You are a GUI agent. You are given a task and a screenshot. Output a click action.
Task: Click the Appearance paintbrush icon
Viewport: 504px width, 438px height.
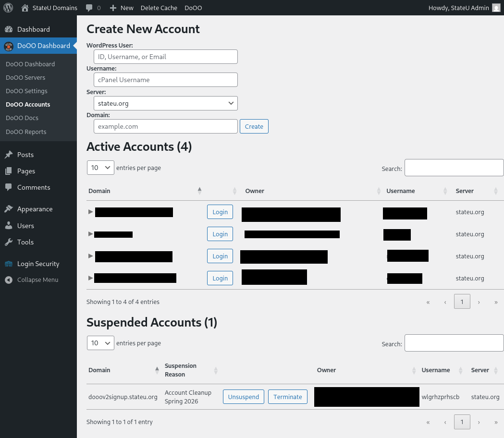9,209
